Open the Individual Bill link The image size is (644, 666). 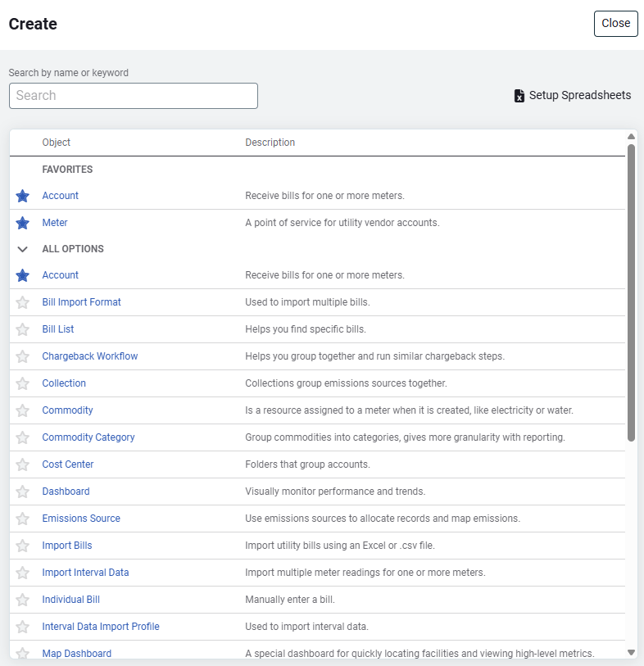71,600
